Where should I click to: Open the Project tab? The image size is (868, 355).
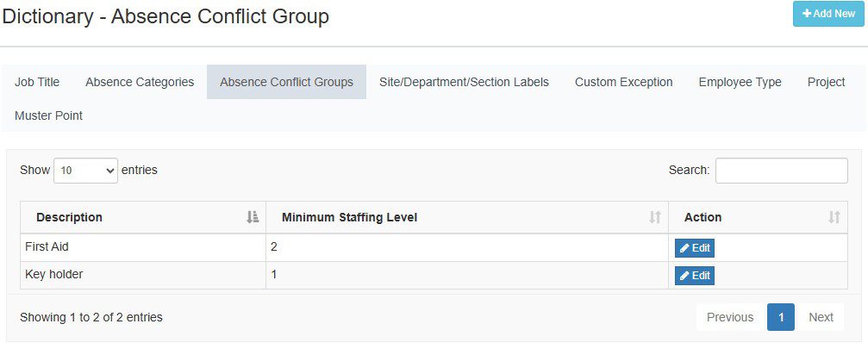pos(826,82)
